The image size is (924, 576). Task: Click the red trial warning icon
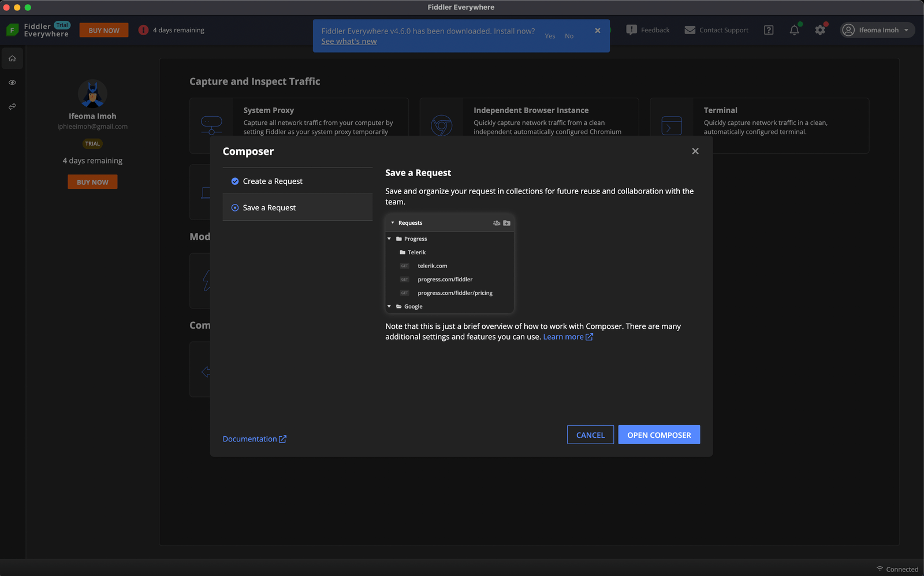(x=143, y=30)
